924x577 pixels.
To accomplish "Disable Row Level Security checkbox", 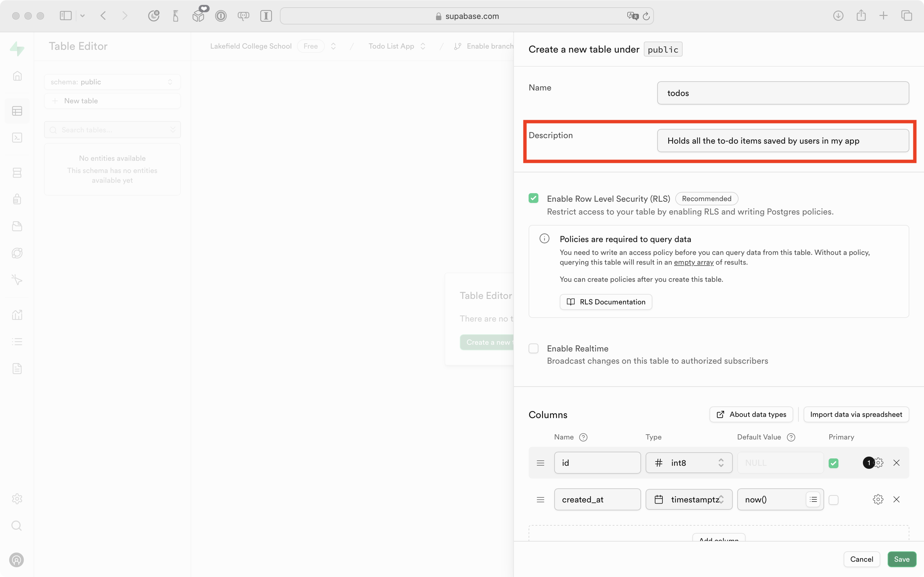I will coord(533,198).
